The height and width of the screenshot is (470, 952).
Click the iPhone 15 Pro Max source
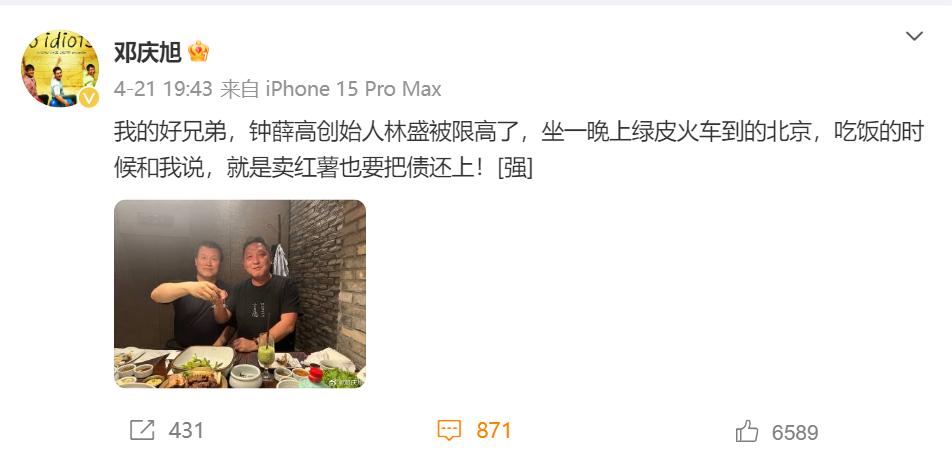(x=353, y=90)
